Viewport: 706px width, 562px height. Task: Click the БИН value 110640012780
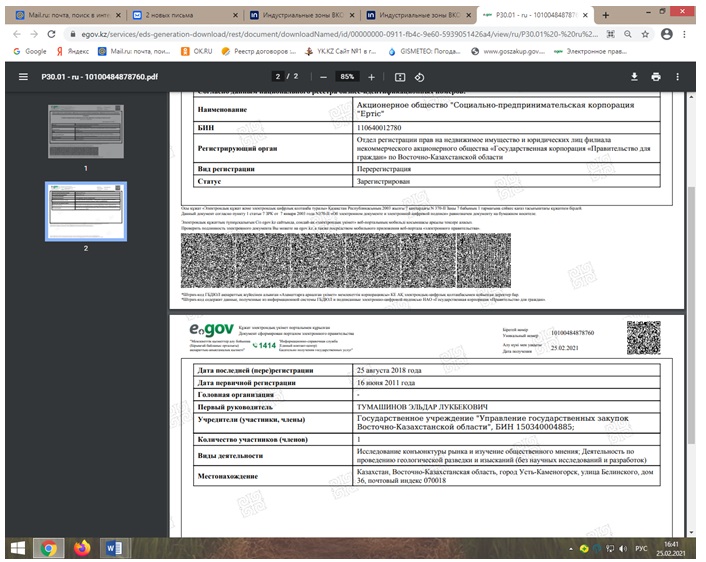379,128
